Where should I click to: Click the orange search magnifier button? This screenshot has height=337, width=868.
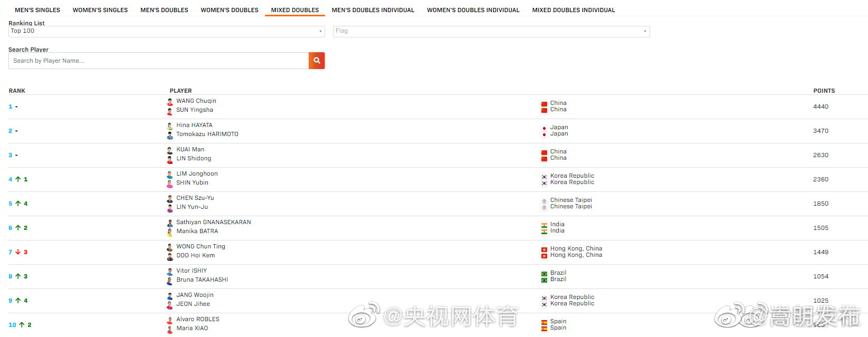click(317, 61)
